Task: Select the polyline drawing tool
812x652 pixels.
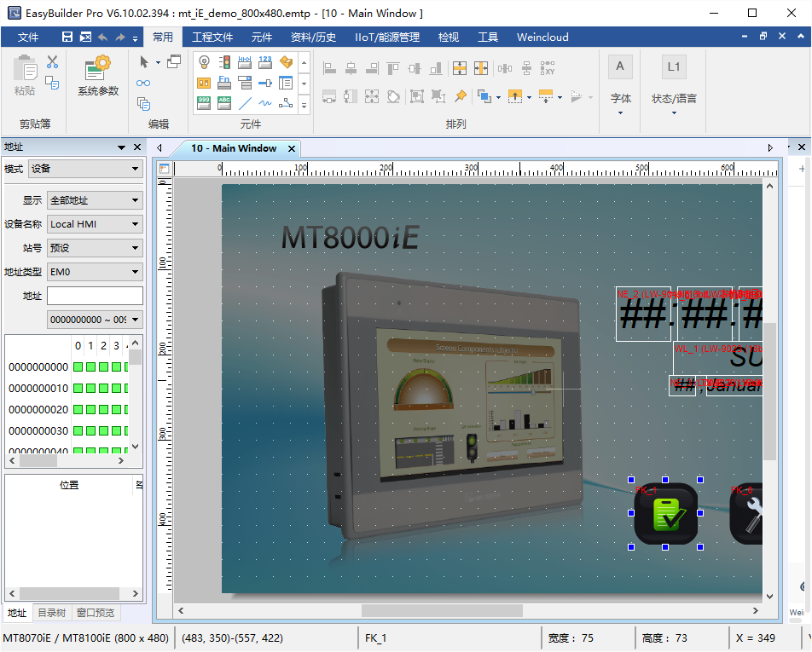Action: [x=286, y=103]
